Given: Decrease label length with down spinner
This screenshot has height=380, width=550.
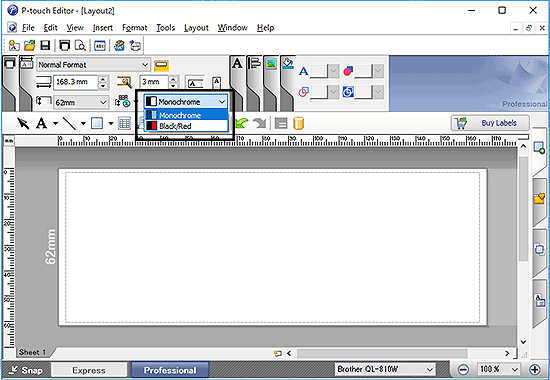Looking at the screenshot, I should tap(103, 85).
